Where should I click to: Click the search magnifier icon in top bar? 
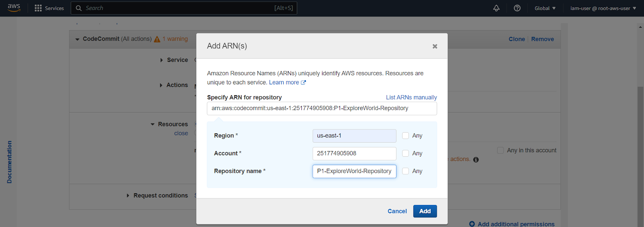pos(79,8)
